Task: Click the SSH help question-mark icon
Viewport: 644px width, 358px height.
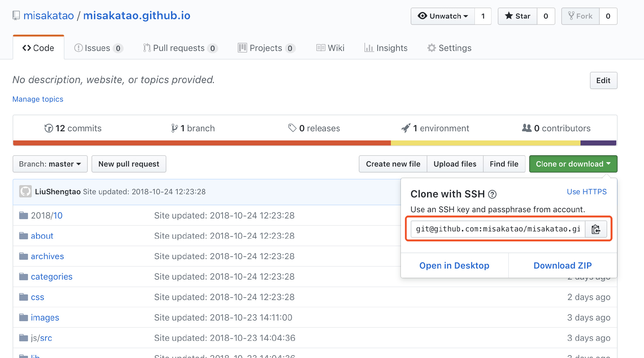Action: [492, 195]
